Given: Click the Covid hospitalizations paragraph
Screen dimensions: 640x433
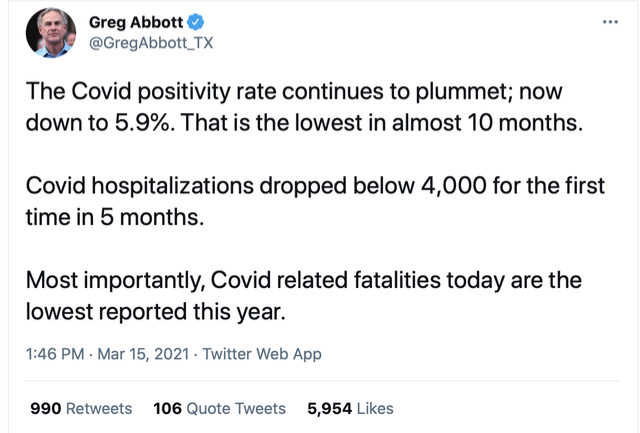Looking at the screenshot, I should click(x=315, y=201).
